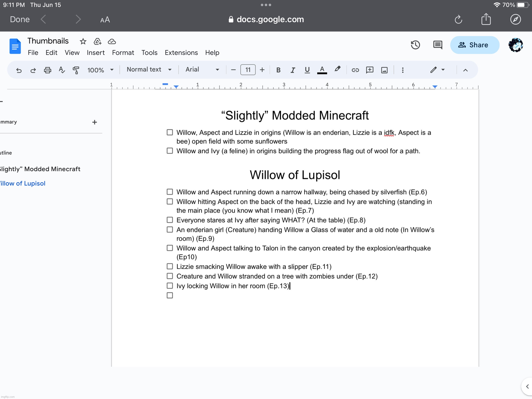Open the Help menu
The height and width of the screenshot is (399, 532).
212,53
